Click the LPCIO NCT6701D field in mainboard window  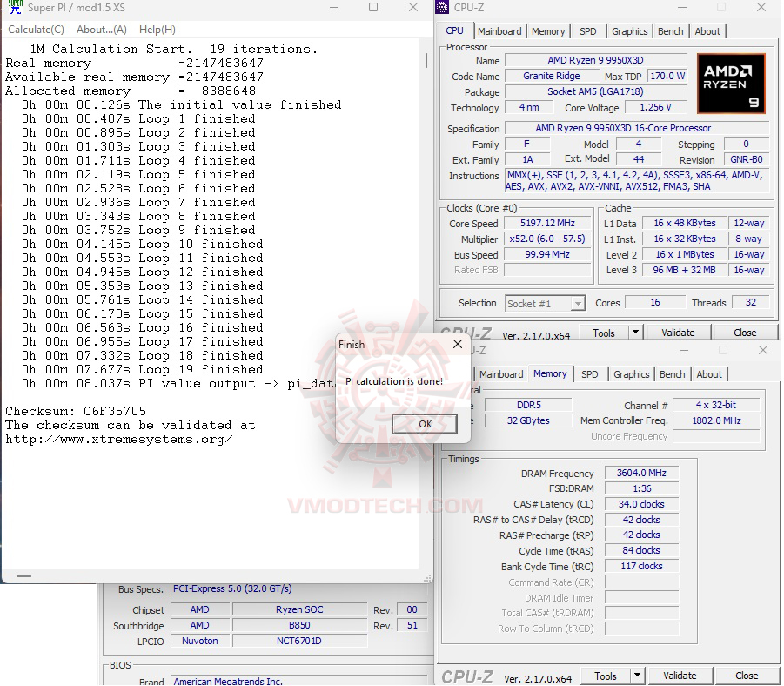(299, 641)
